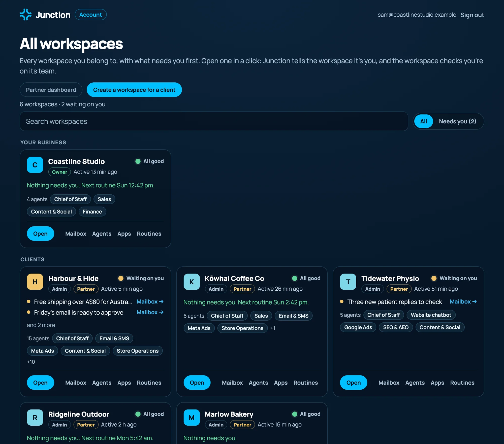Open Harbour & Hide Apps link
The image size is (504, 444).
[124, 383]
